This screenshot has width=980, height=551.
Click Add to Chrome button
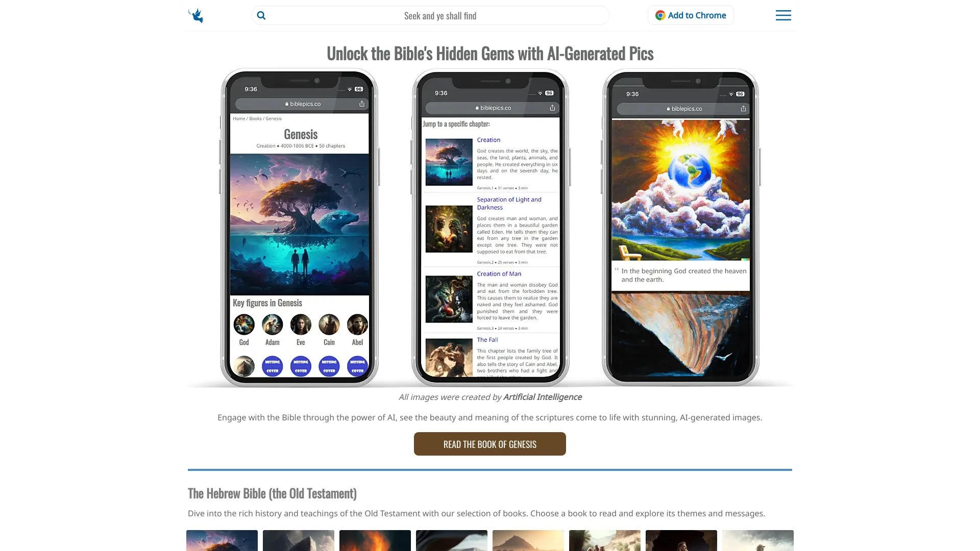(x=690, y=15)
